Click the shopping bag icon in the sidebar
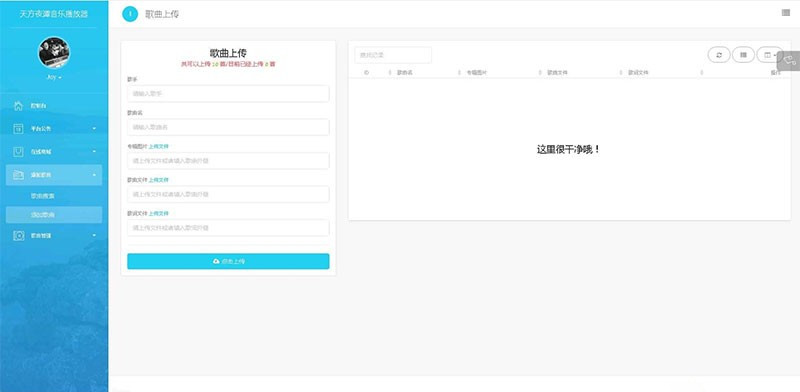 coord(18,152)
